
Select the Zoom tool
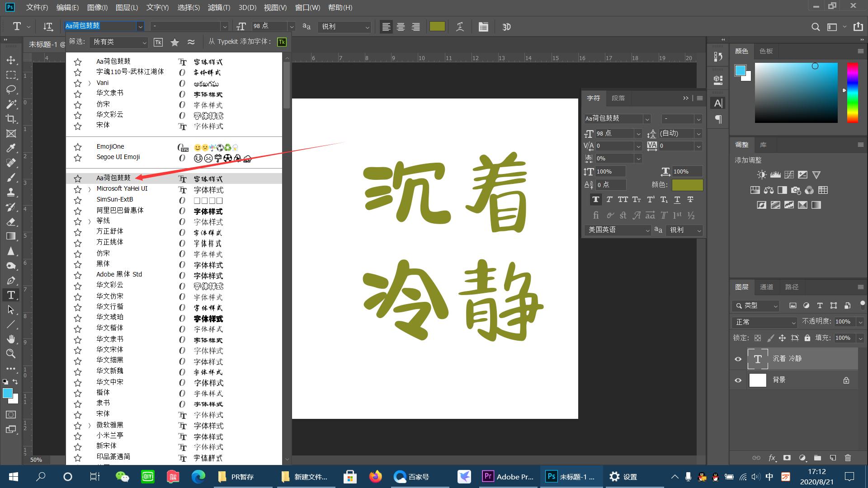11,354
